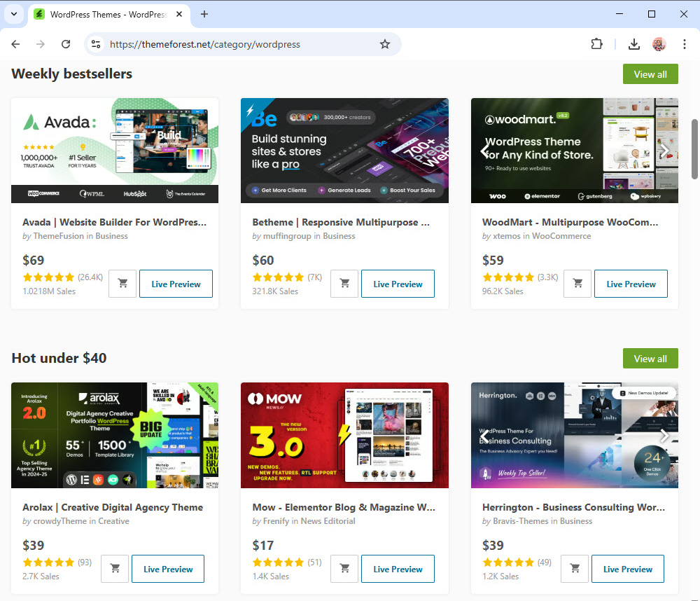
Task: Visit author muffingroup profile
Action: 287,236
